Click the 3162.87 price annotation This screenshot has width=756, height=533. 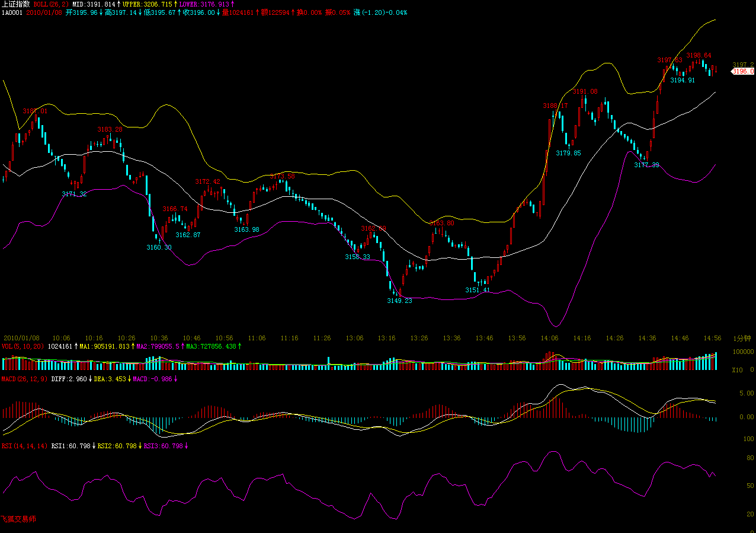(188, 235)
